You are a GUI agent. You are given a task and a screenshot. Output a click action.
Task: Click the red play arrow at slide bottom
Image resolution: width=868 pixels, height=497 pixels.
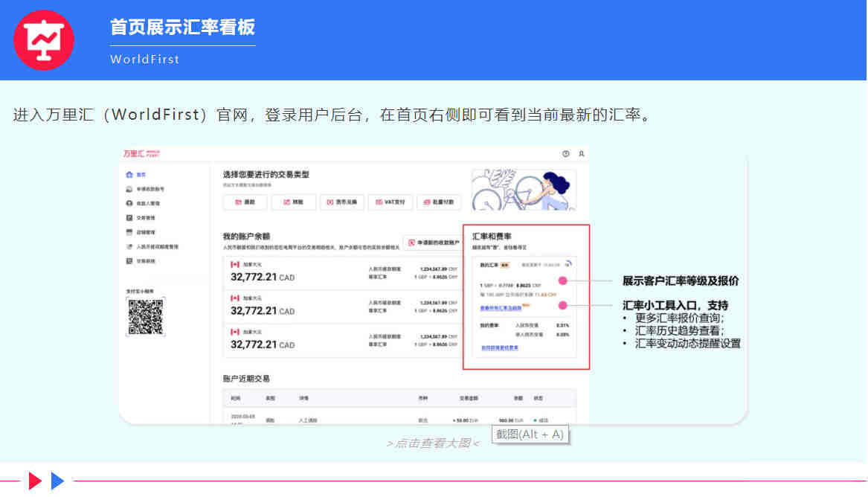pyautogui.click(x=34, y=481)
